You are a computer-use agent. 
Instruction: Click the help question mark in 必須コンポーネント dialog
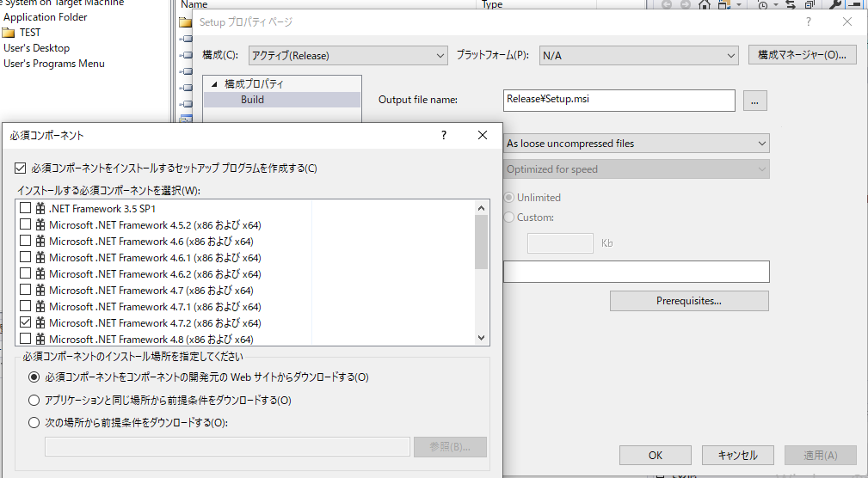point(443,135)
